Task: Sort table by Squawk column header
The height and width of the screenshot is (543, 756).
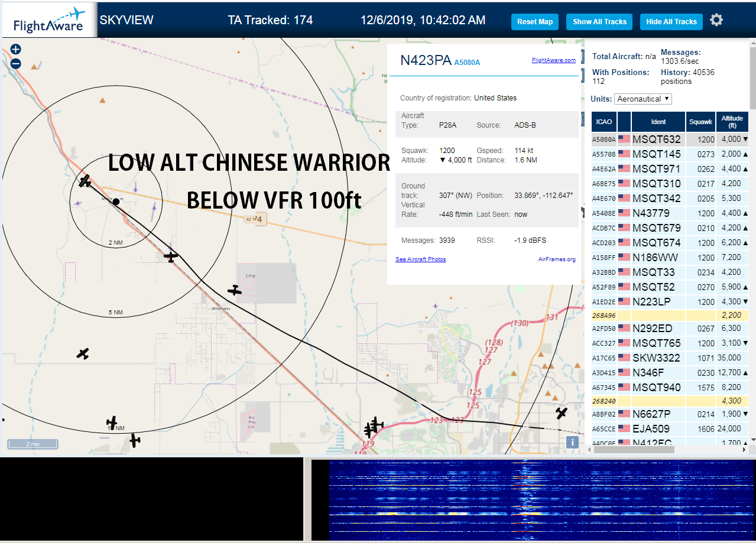Action: [700, 122]
